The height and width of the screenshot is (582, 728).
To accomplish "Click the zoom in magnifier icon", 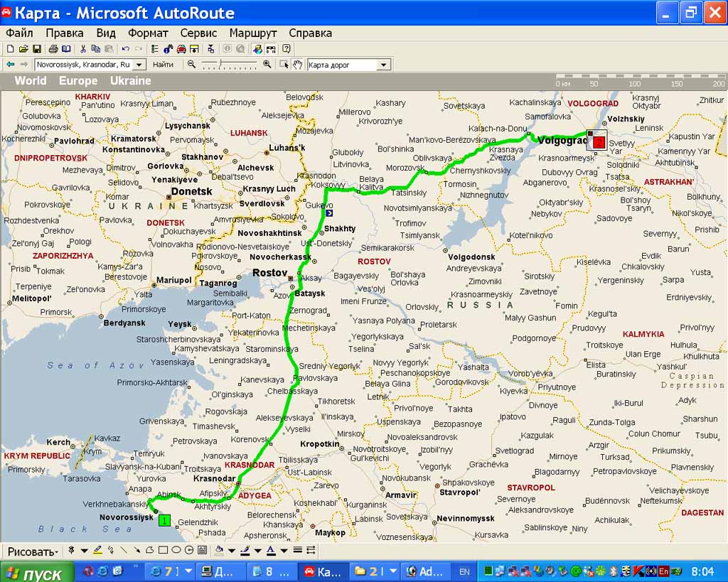I will [x=267, y=65].
